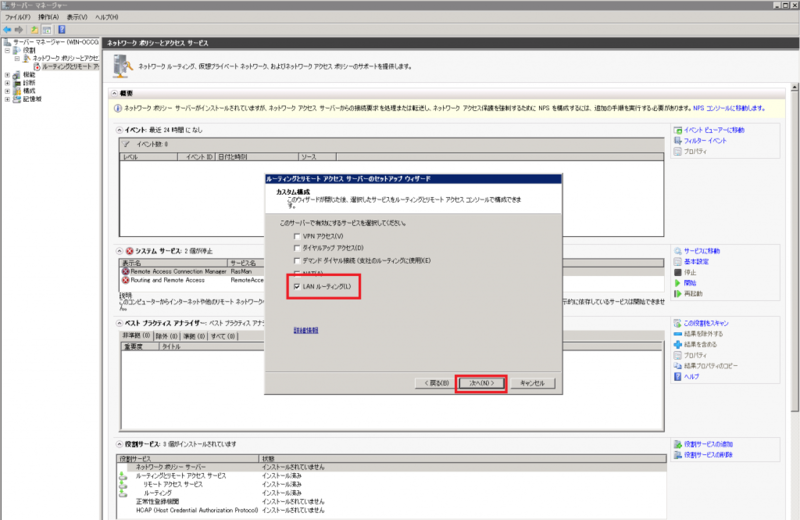Click the 記憶域 tree node icon
The image size is (800, 520).
pos(17,99)
